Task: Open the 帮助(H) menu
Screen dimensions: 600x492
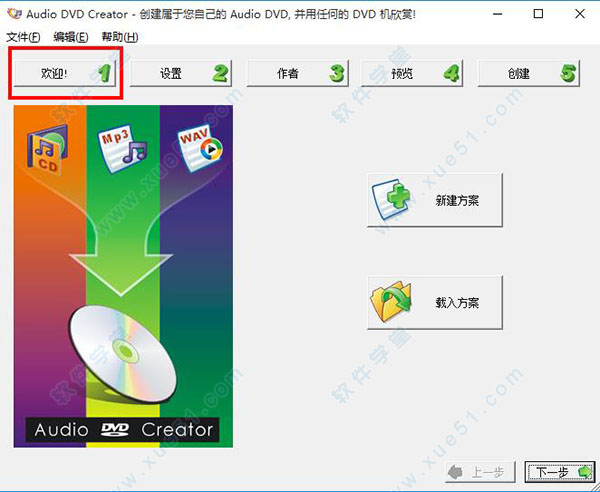Action: click(118, 37)
